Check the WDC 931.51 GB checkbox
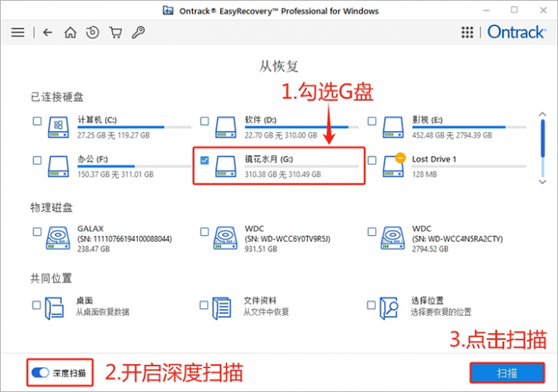The height and width of the screenshot is (392, 558). [x=204, y=231]
